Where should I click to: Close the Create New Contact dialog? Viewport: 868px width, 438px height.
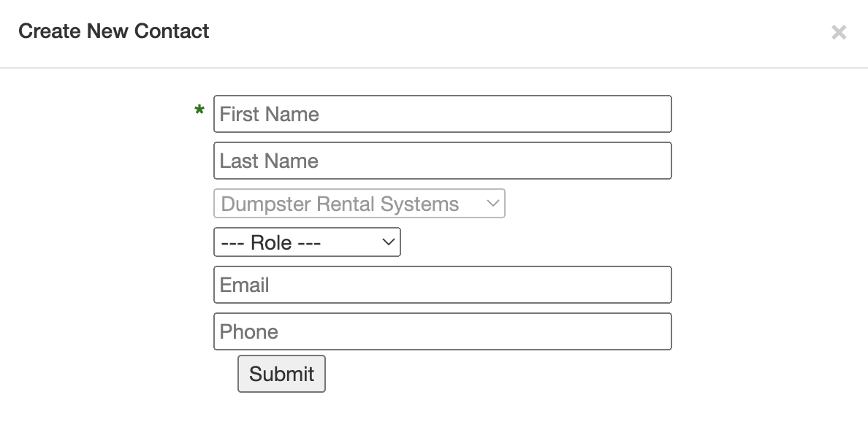[839, 32]
